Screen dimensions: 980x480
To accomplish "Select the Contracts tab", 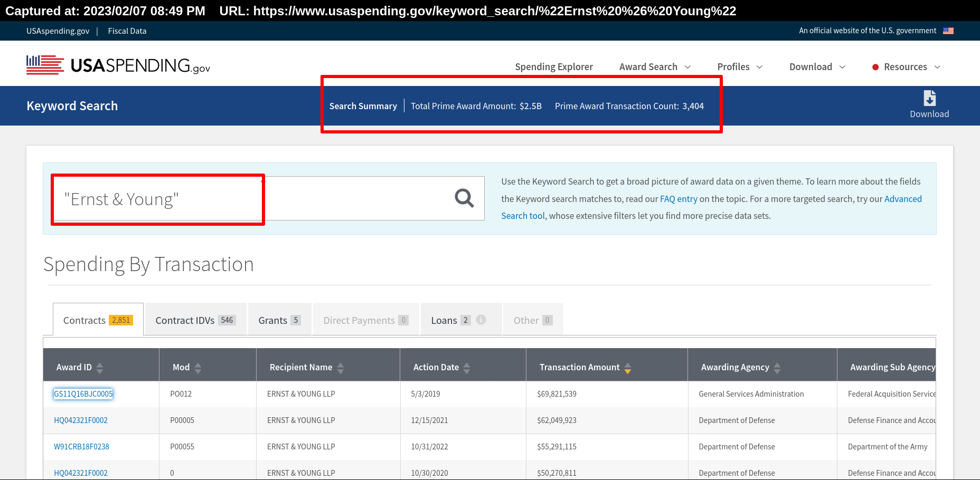I will [98, 320].
